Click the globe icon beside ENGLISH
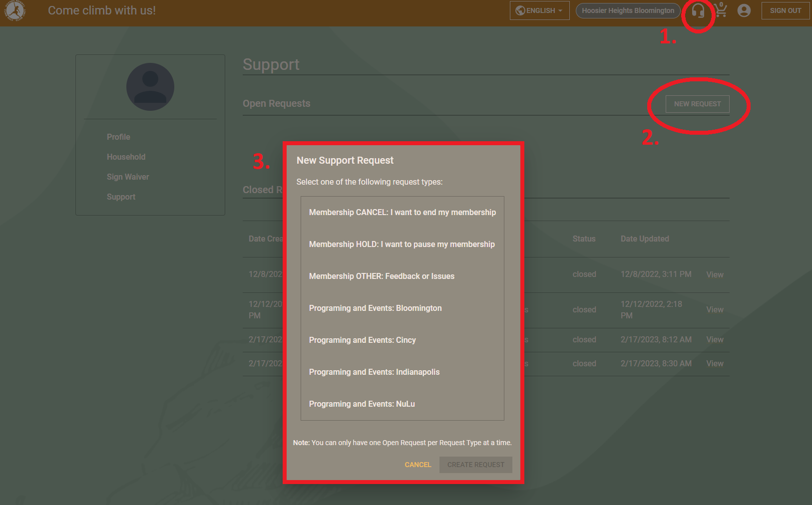Image resolution: width=812 pixels, height=505 pixels. 520,10
